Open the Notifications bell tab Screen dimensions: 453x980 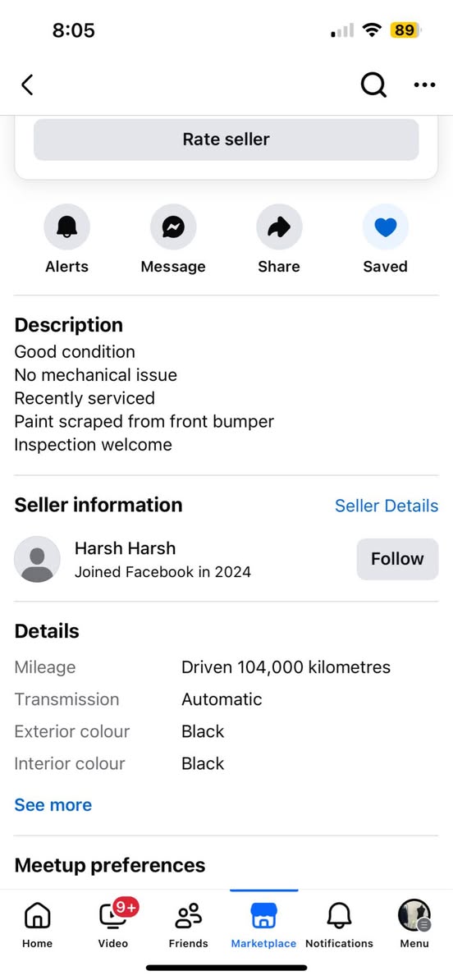pos(339,924)
